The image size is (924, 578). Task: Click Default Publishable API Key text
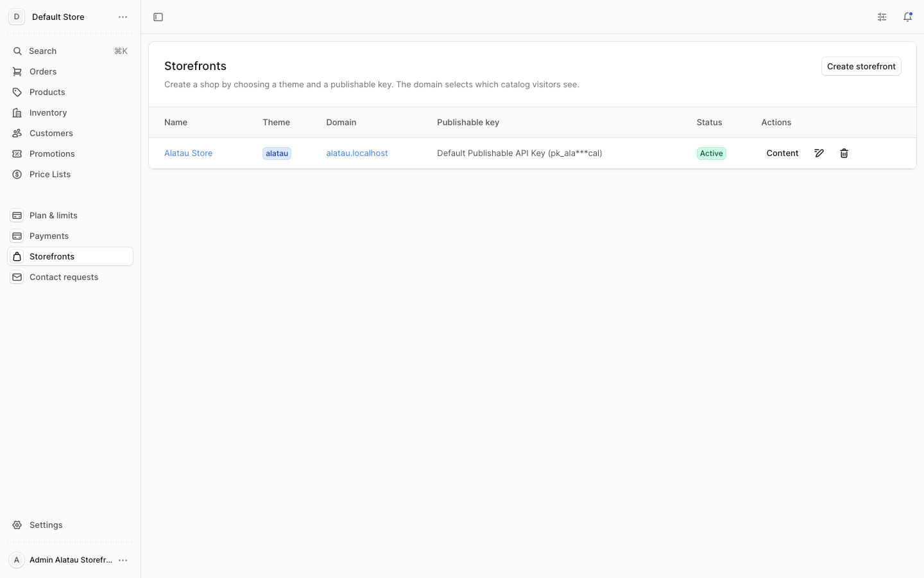point(519,153)
